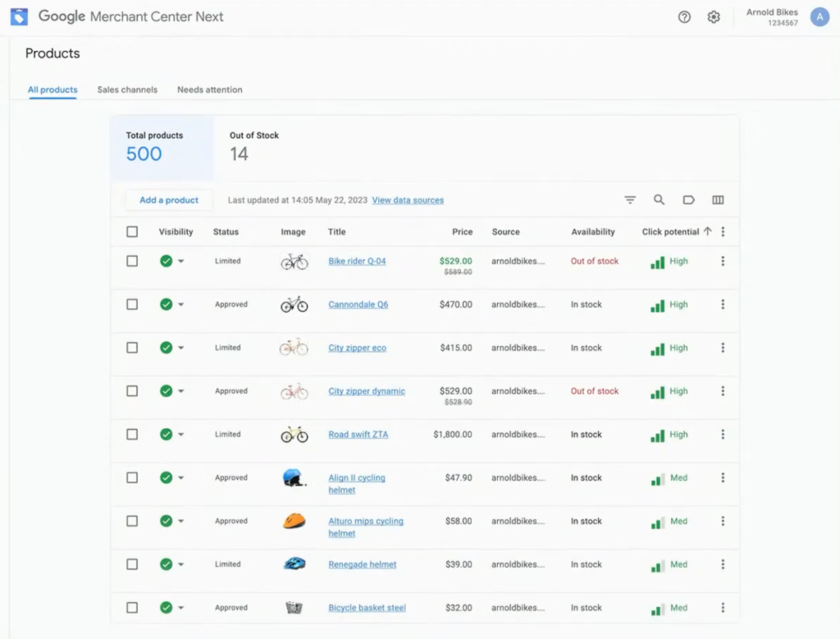
Task: Open the Bike rider Q-04 product link
Action: pyautogui.click(x=357, y=261)
